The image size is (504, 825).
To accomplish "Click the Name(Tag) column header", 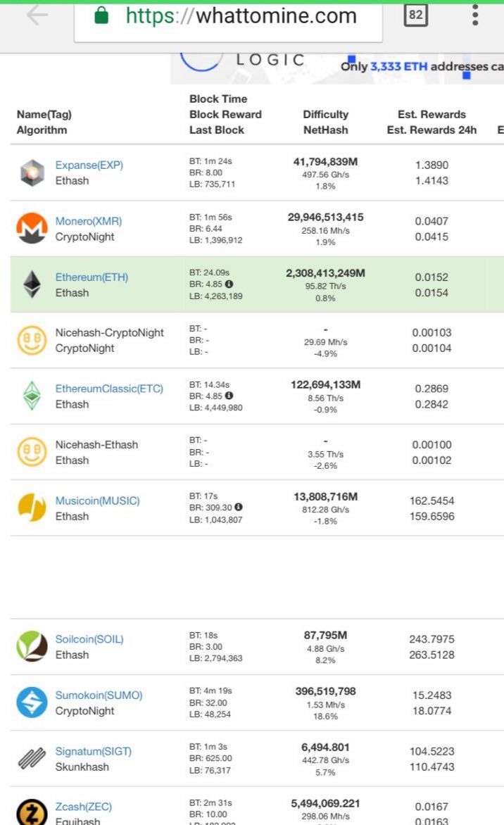I will pyautogui.click(x=44, y=114).
